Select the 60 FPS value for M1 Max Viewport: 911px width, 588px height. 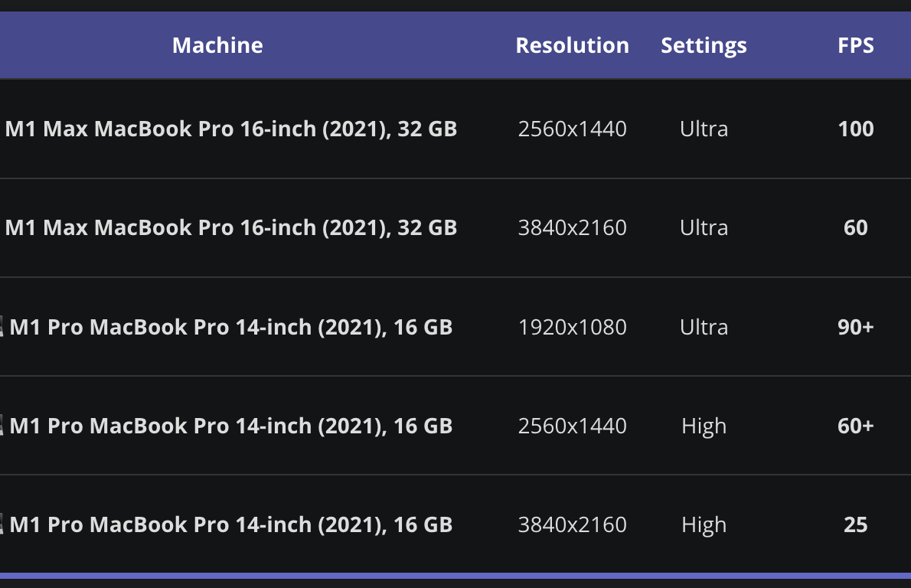pyautogui.click(x=855, y=227)
